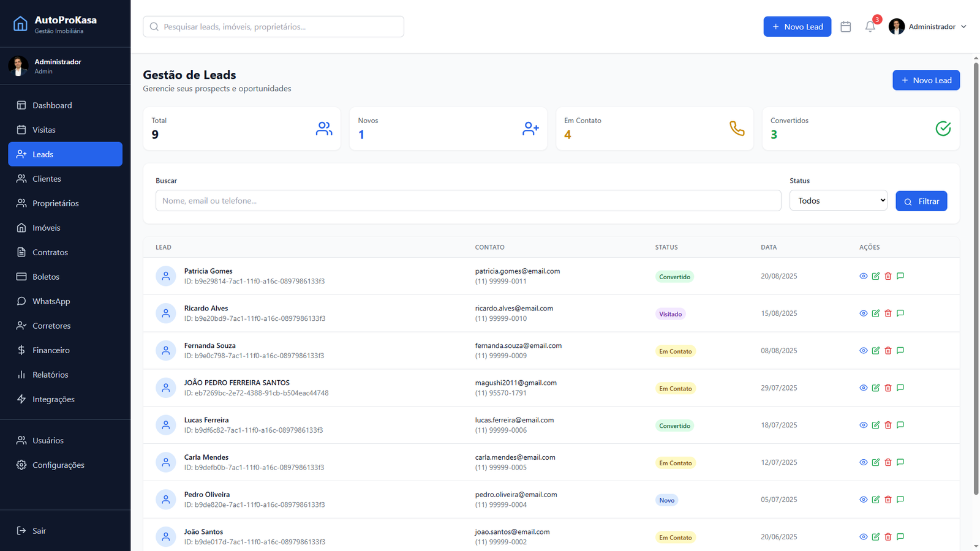View João Santos lead details eye icon

tap(864, 537)
